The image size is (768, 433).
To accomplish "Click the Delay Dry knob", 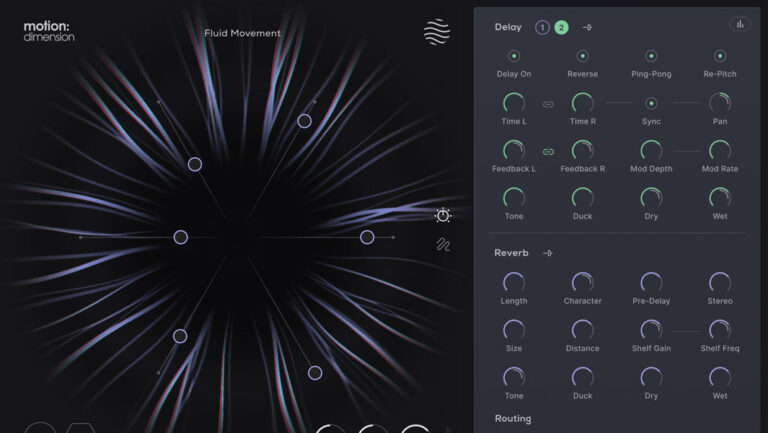I will coord(651,198).
